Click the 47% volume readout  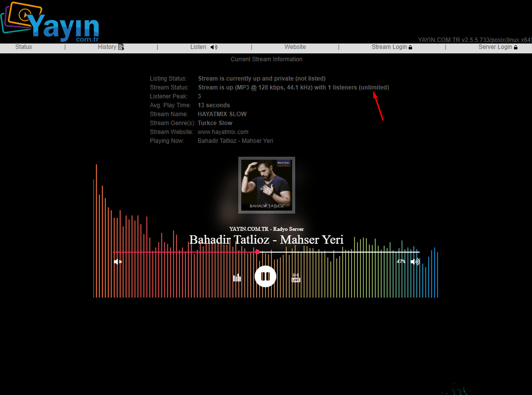401,262
